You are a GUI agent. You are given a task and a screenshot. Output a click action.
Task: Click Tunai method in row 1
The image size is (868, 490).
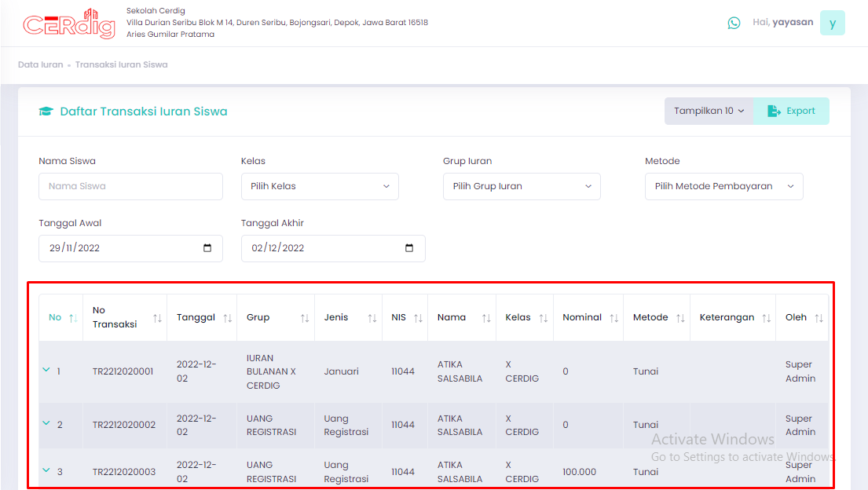646,371
